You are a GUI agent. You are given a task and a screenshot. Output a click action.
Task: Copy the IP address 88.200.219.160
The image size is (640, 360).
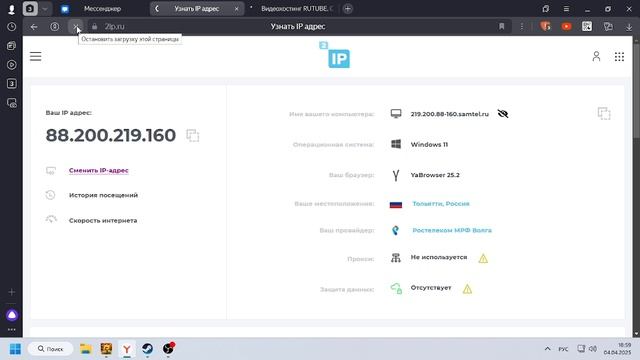tap(193, 136)
